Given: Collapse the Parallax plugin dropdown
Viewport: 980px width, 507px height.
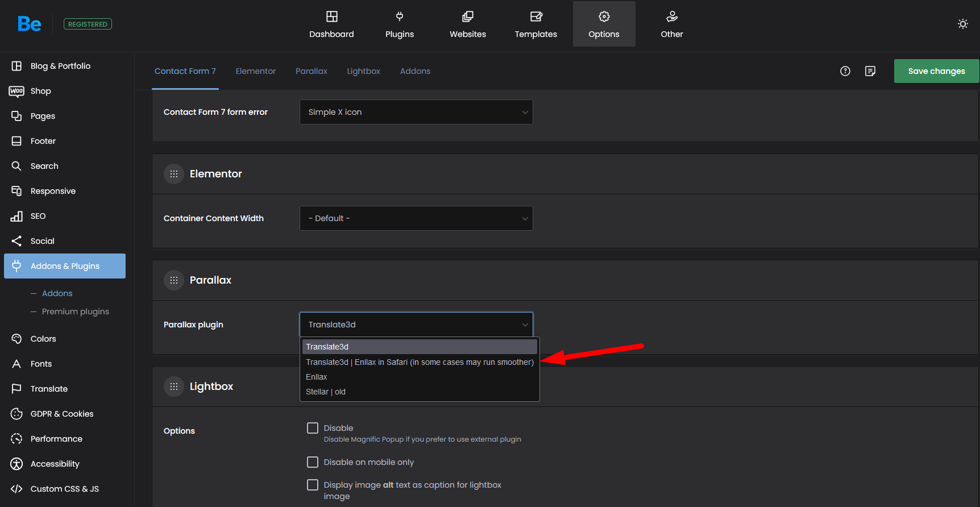Looking at the screenshot, I should point(416,325).
